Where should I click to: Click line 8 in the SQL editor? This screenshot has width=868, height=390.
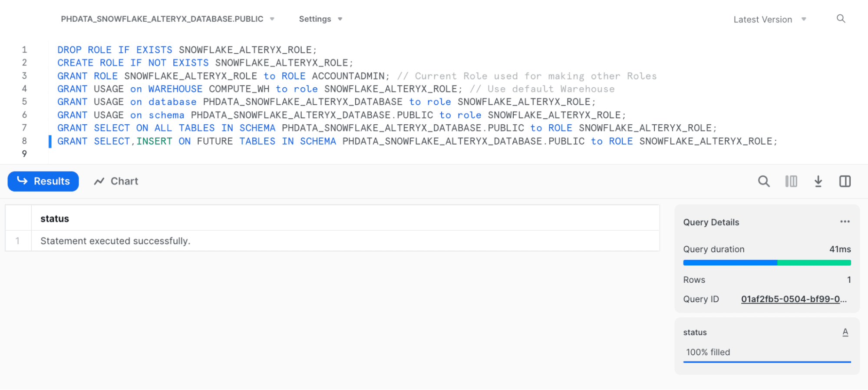point(417,141)
